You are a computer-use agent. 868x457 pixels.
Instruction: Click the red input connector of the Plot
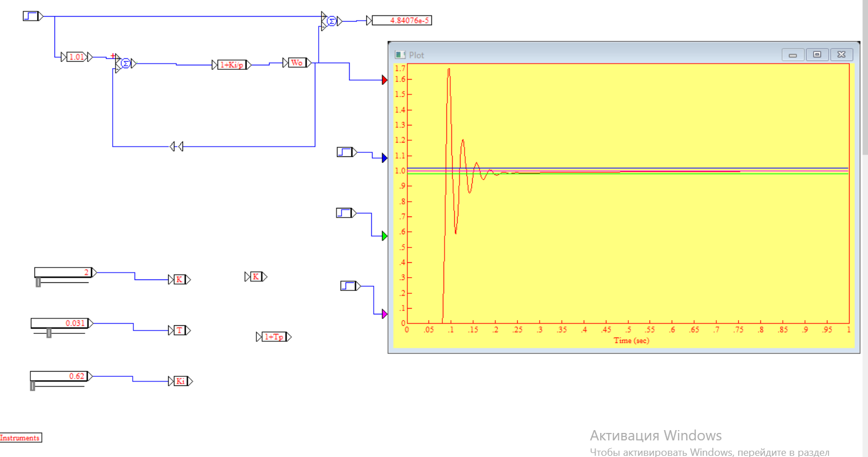pyautogui.click(x=385, y=80)
